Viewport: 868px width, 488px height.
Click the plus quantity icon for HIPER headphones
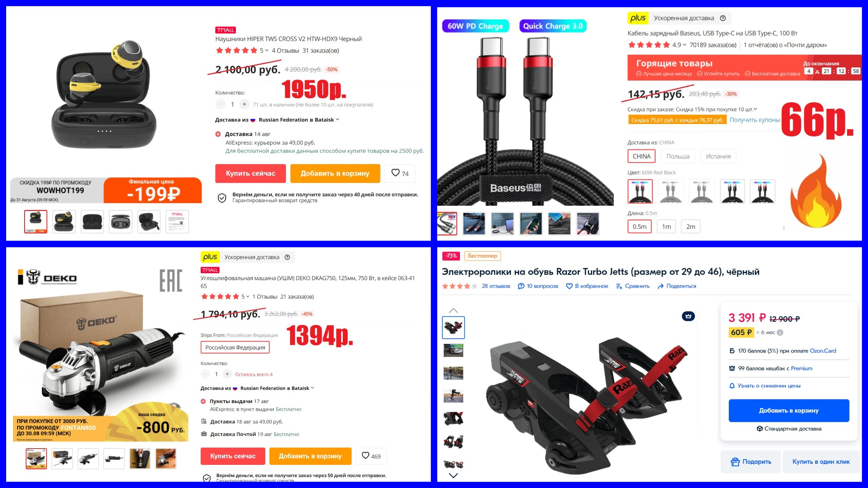pyautogui.click(x=244, y=104)
